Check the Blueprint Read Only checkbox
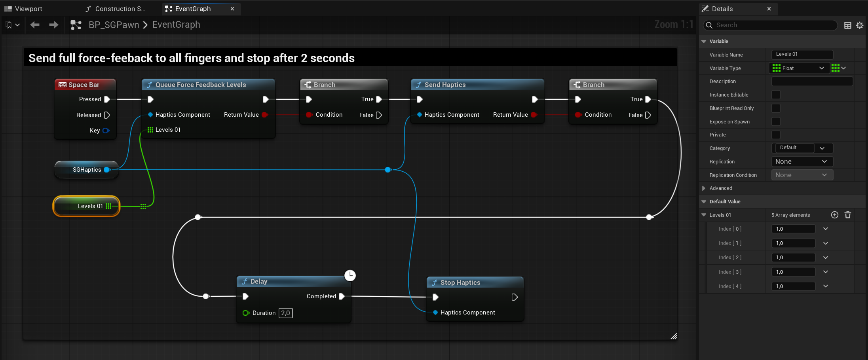This screenshot has height=360, width=868. pos(776,108)
